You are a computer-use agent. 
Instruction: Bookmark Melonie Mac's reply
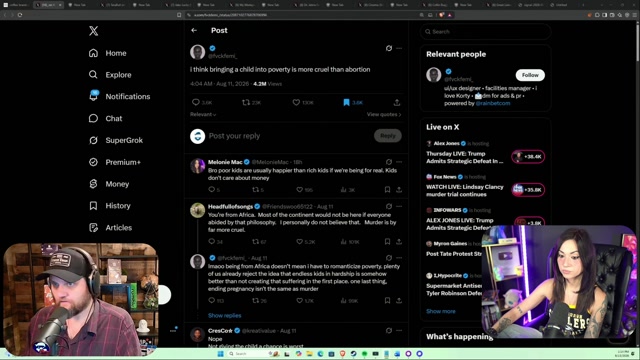(387, 189)
